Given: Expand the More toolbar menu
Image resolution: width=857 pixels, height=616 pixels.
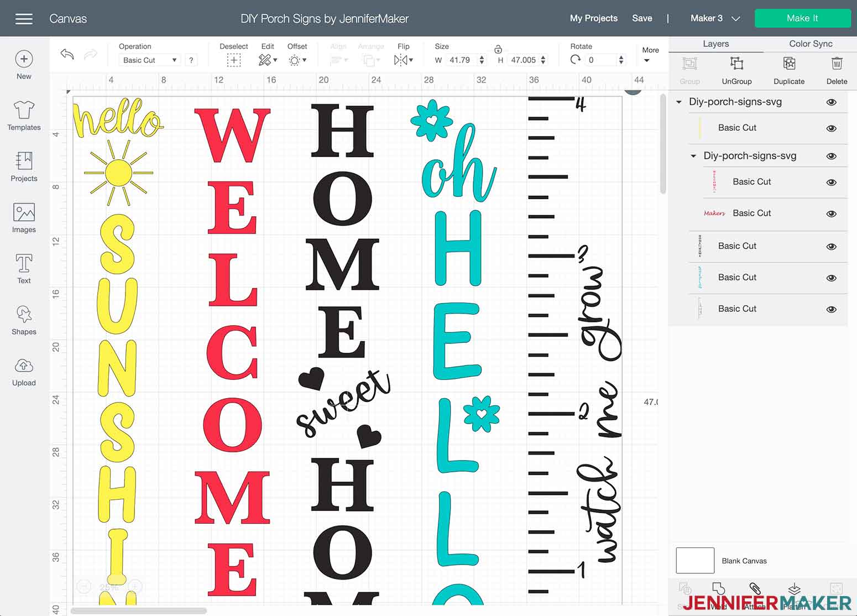Looking at the screenshot, I should [x=650, y=55].
